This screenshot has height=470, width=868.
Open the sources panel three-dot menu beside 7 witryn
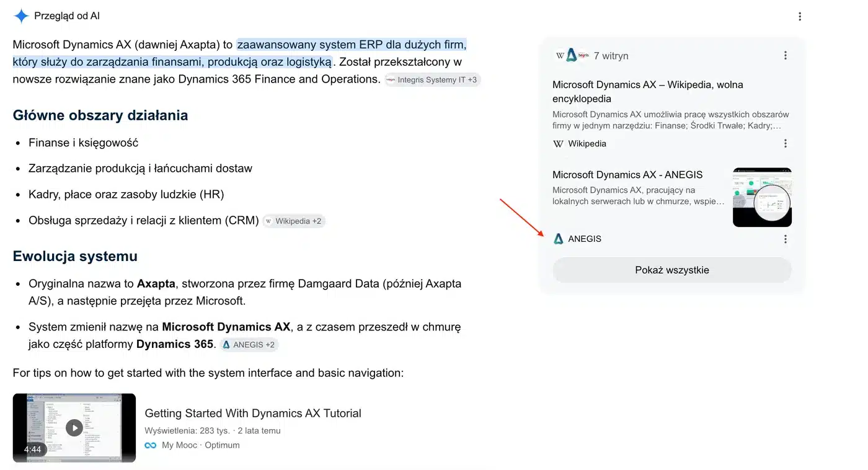(x=786, y=55)
